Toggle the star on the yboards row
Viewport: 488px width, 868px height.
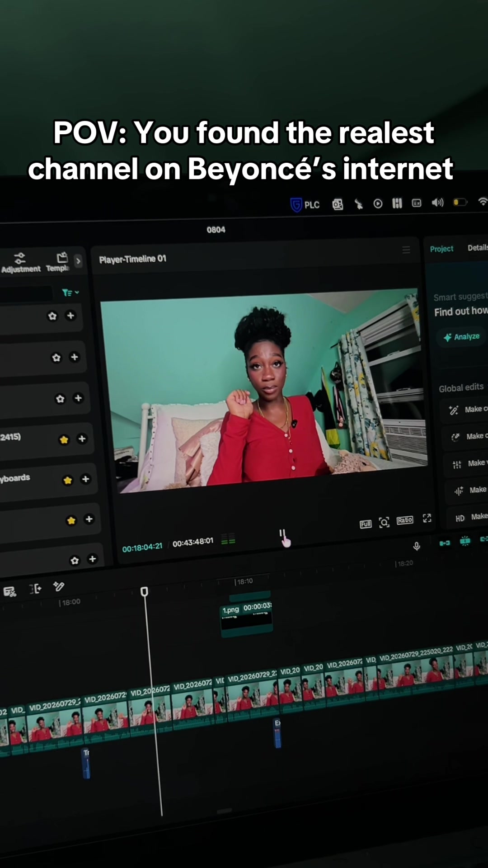pos(68,480)
